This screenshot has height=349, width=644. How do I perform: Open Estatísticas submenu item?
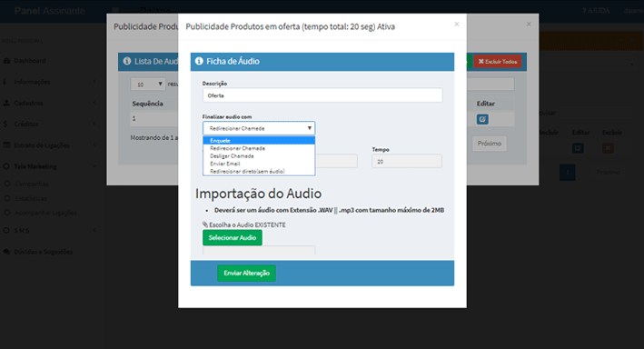[x=31, y=198]
